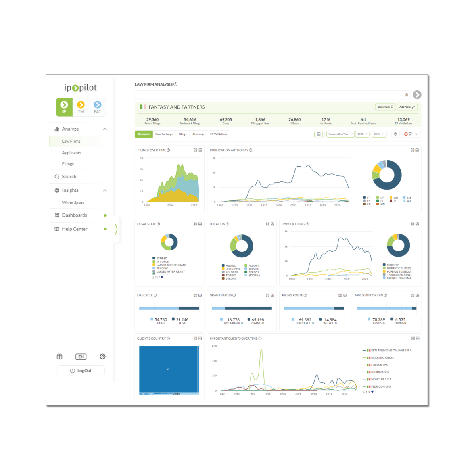Viewport: 476px width, 476px height.
Task: Collapse the Analyze section chevron
Action: [x=105, y=129]
